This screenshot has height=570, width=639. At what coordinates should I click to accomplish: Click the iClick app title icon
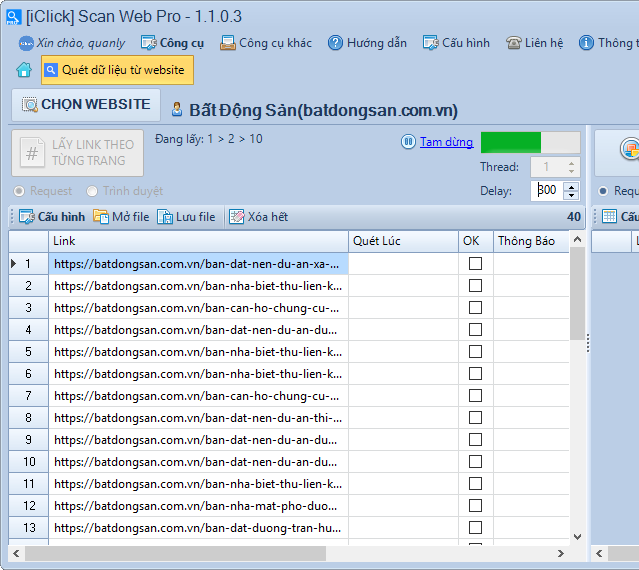(x=13, y=17)
